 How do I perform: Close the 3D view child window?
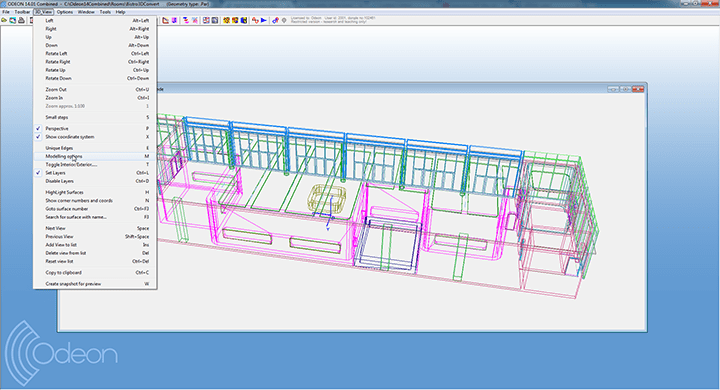pos(638,89)
